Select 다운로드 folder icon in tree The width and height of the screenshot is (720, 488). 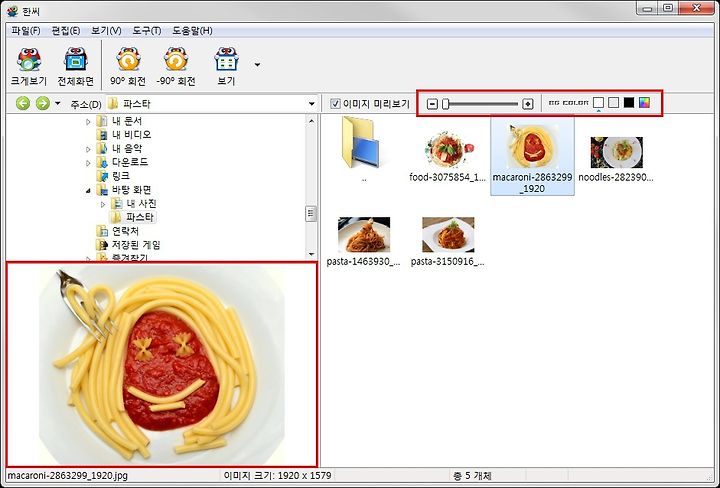pos(101,163)
